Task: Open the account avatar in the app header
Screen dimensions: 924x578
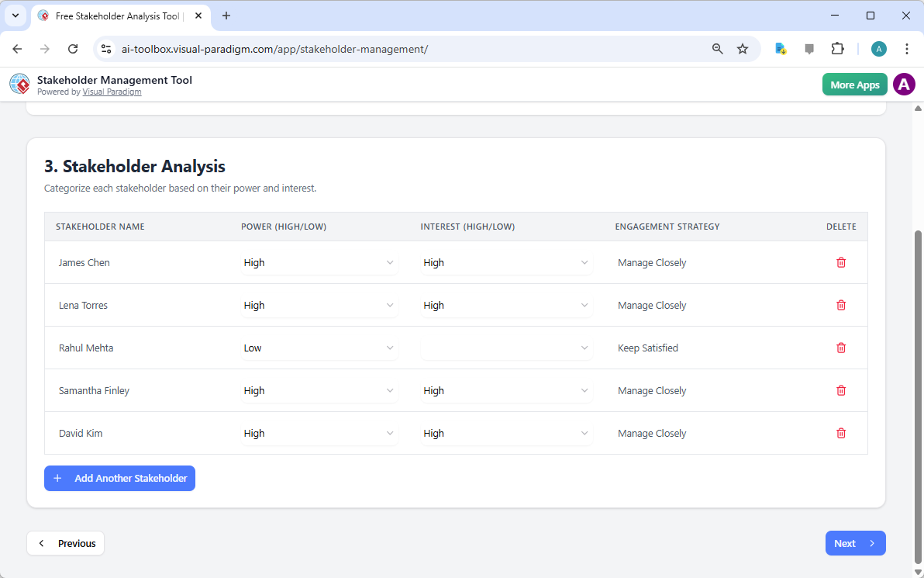Action: point(904,84)
